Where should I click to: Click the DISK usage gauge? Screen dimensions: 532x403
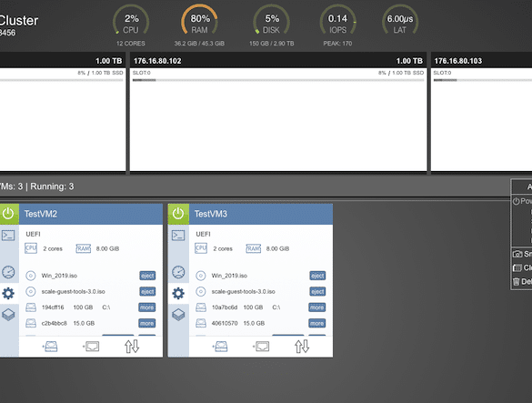pyautogui.click(x=271, y=21)
